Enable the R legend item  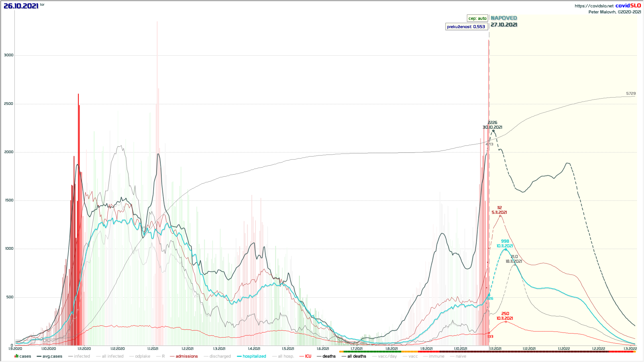[x=163, y=356]
